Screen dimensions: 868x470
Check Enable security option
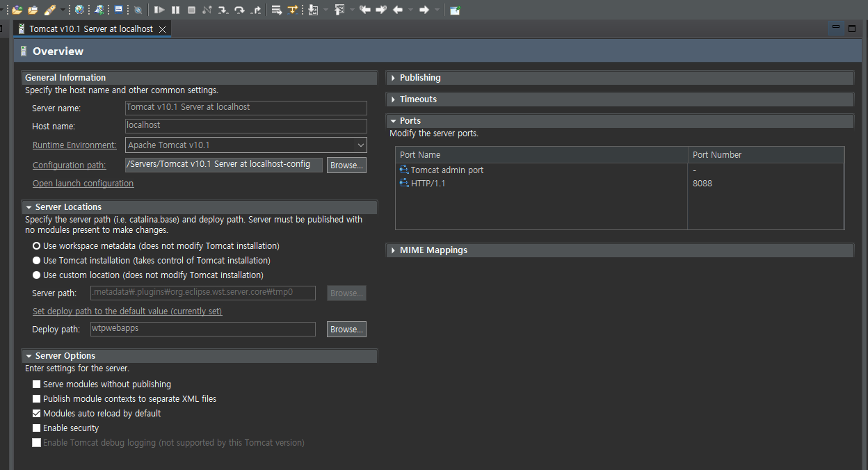pos(37,428)
